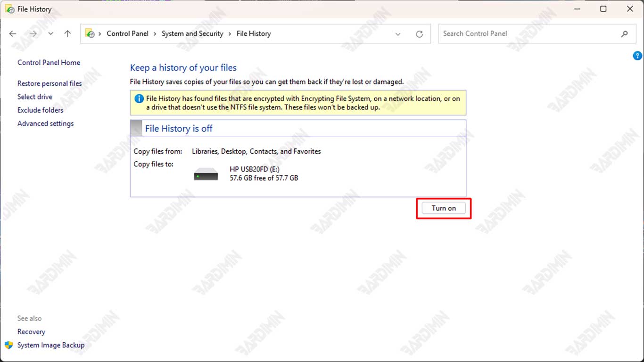Image resolution: width=644 pixels, height=362 pixels.
Task: Open Exclude folders
Action: pyautogui.click(x=40, y=110)
